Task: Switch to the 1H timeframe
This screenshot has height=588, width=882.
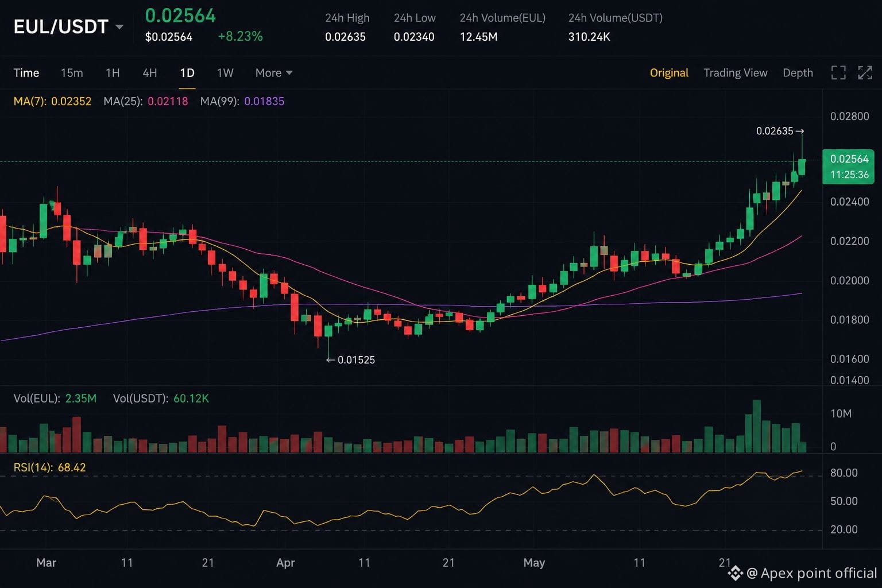Action: [x=113, y=73]
